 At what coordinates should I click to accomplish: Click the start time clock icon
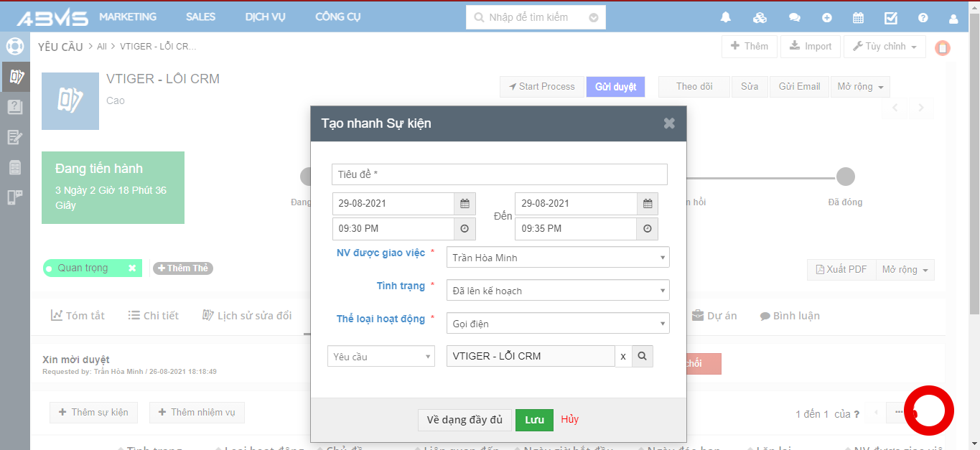pyautogui.click(x=465, y=229)
